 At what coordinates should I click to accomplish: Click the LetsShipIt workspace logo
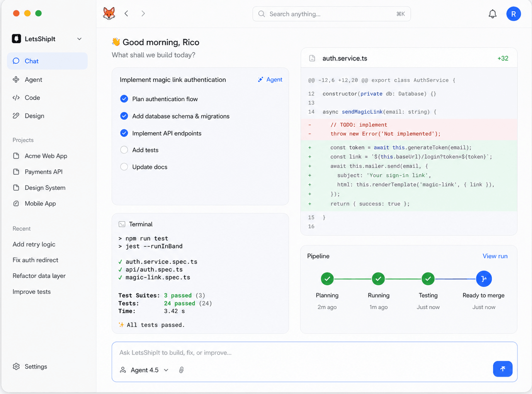(17, 39)
